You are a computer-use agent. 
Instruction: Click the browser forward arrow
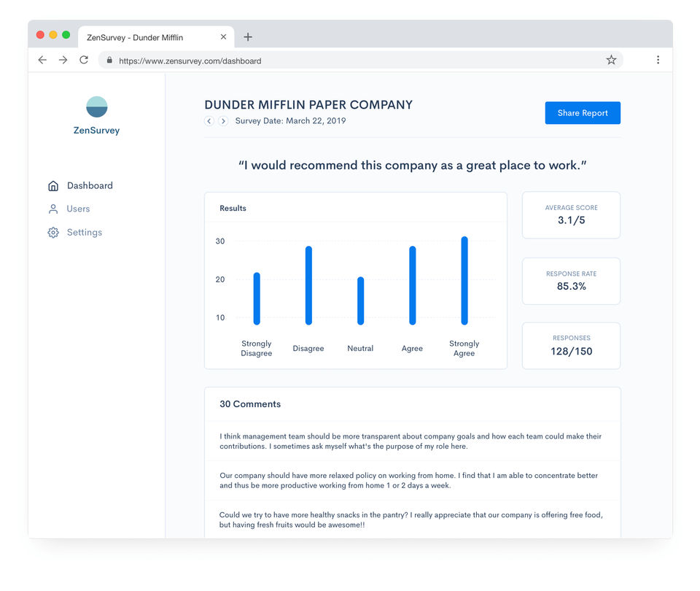(63, 60)
